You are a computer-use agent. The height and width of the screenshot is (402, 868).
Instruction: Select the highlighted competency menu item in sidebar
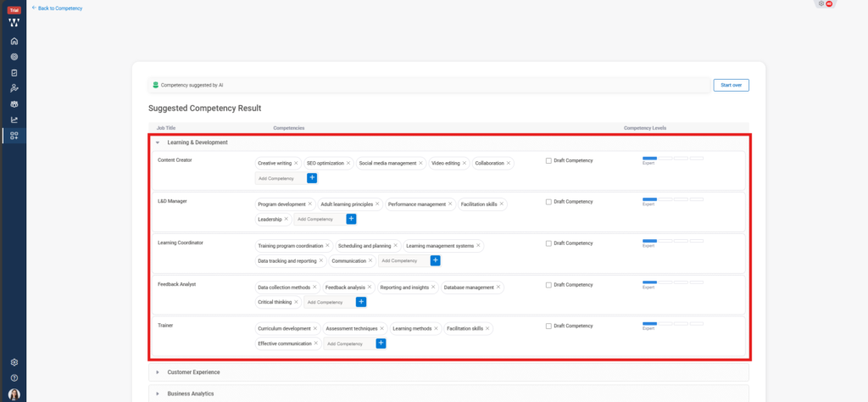[14, 136]
